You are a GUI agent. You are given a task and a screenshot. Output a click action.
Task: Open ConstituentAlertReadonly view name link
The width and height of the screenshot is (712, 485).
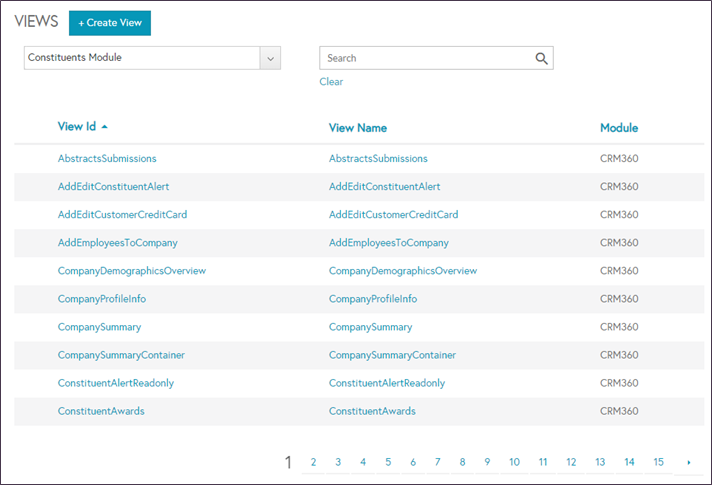(387, 383)
